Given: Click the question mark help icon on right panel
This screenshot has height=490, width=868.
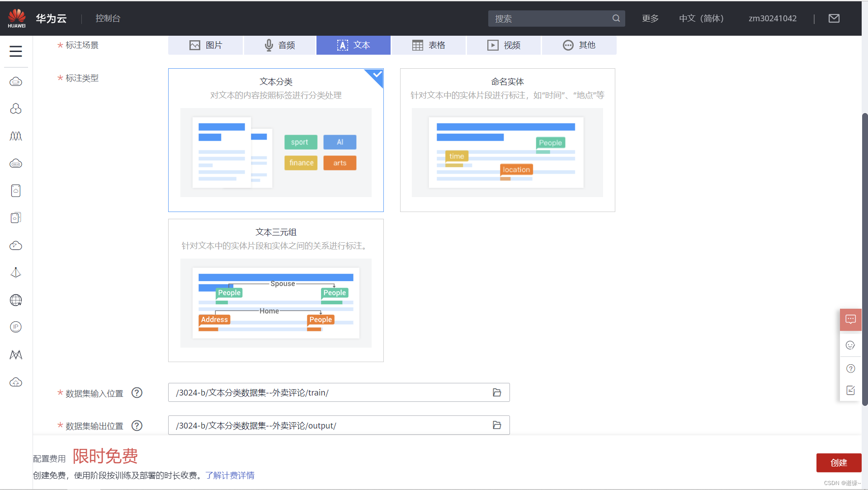Looking at the screenshot, I should point(851,368).
